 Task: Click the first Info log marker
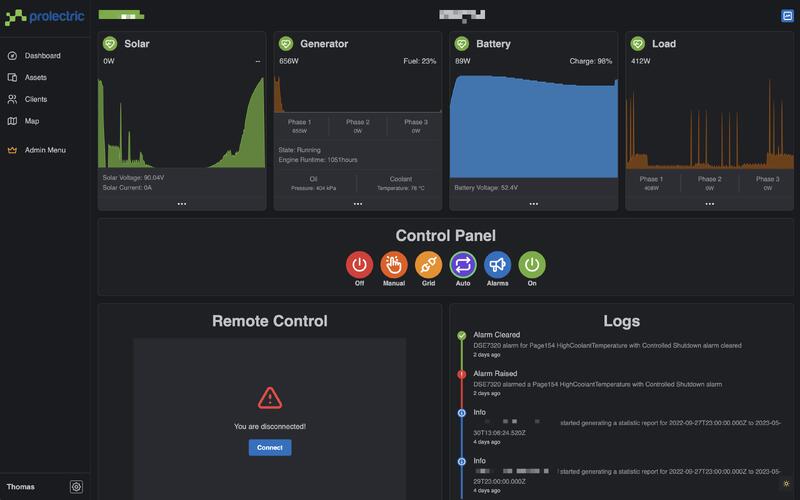tap(462, 413)
